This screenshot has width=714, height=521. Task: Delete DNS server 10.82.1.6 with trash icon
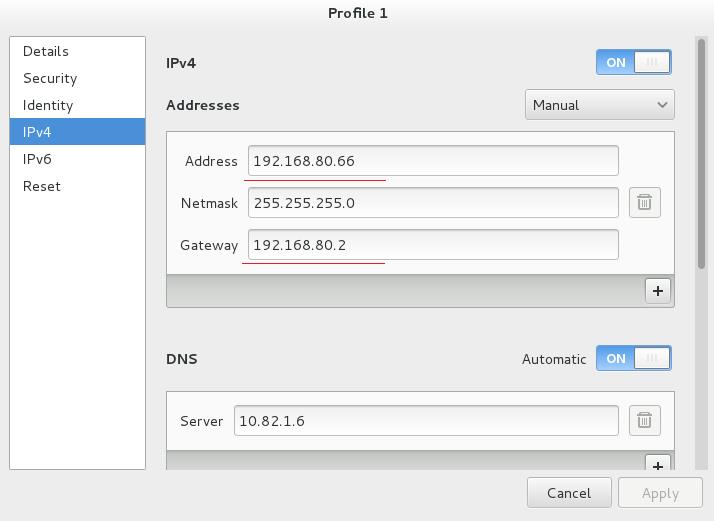[644, 420]
